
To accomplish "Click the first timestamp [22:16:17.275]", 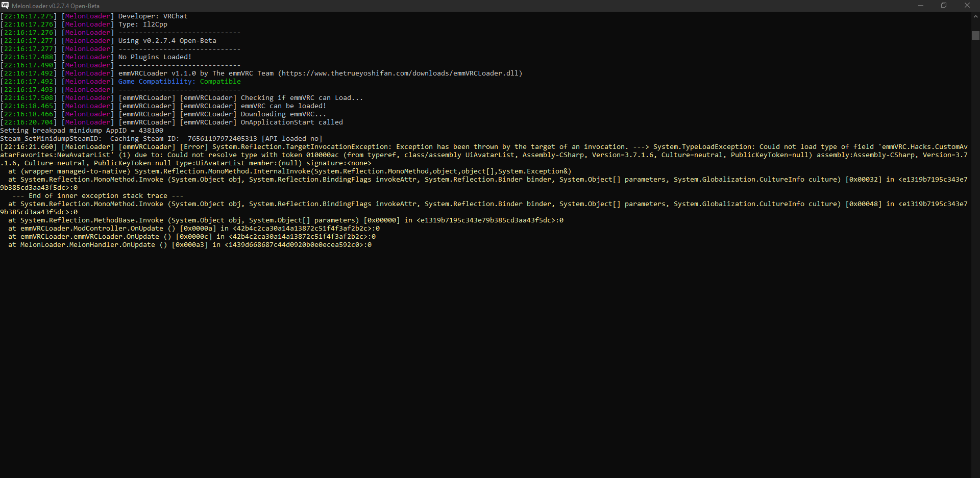I will pyautogui.click(x=29, y=16).
